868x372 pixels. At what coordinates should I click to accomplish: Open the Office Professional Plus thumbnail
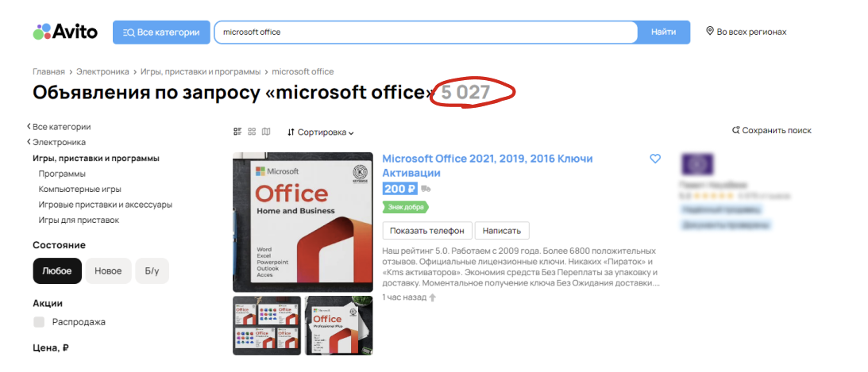pos(339,325)
